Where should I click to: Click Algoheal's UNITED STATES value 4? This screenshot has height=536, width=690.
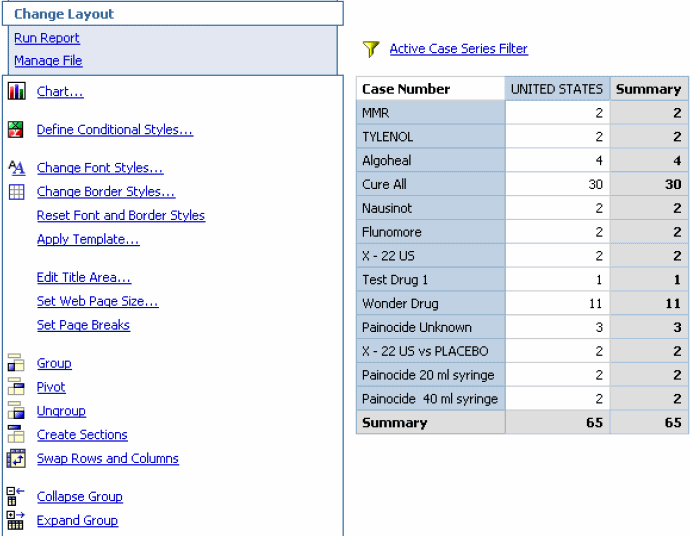tap(557, 160)
